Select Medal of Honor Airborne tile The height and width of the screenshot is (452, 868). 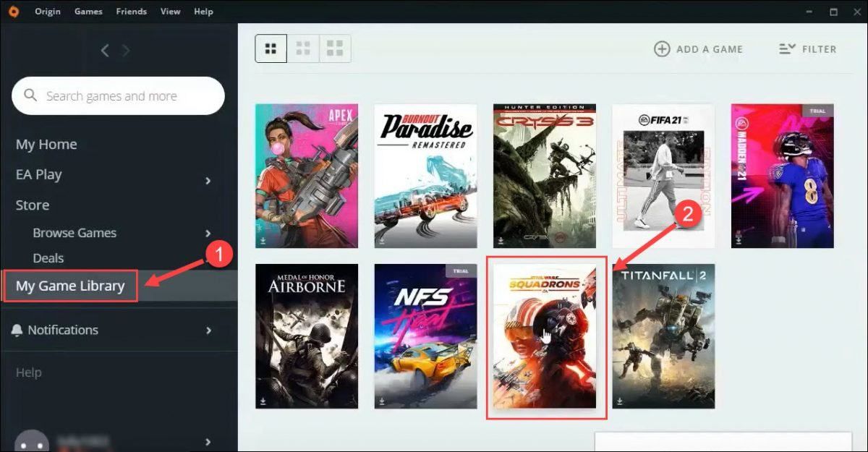(x=307, y=336)
